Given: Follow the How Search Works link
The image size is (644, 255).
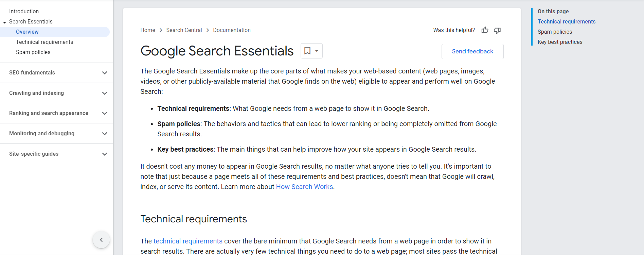Looking at the screenshot, I should pos(304,187).
